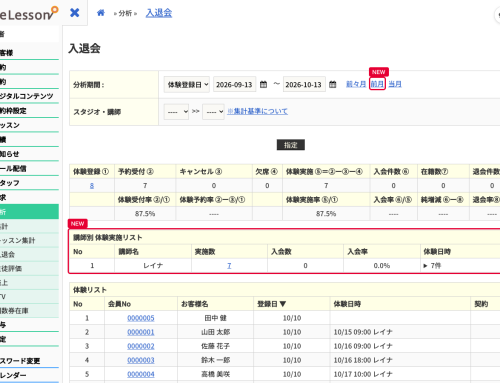Viewport: 500px width, 383px height.
Task: Click the 入退会 breadcrumb link
Action: 159,13
